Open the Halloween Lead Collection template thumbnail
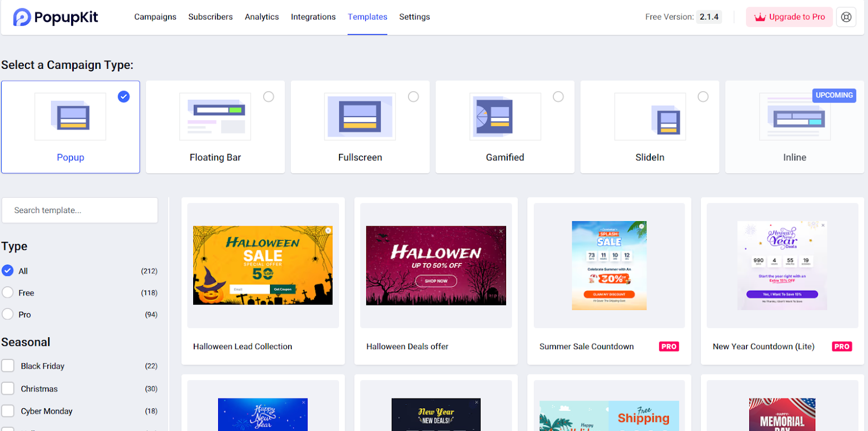Screen dimensions: 868x431 click(263, 266)
